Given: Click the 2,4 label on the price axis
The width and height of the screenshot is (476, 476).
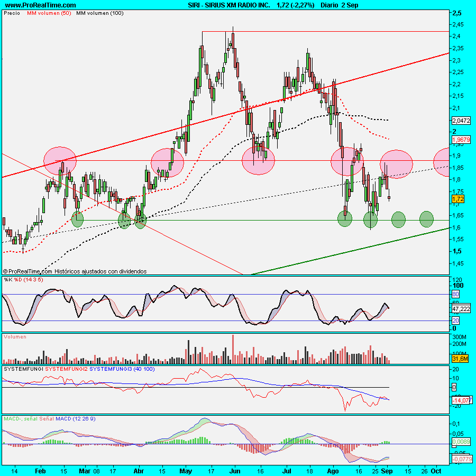Looking at the screenshot, I should [x=456, y=36].
